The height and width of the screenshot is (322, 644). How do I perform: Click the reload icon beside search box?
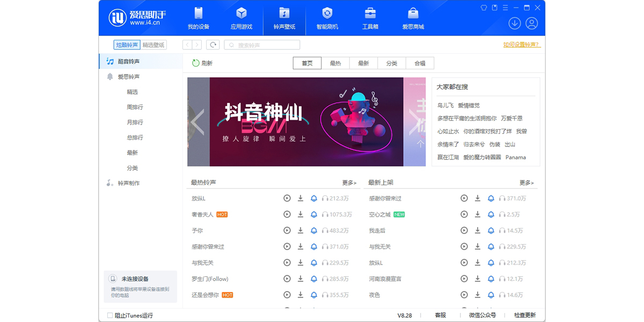point(214,45)
